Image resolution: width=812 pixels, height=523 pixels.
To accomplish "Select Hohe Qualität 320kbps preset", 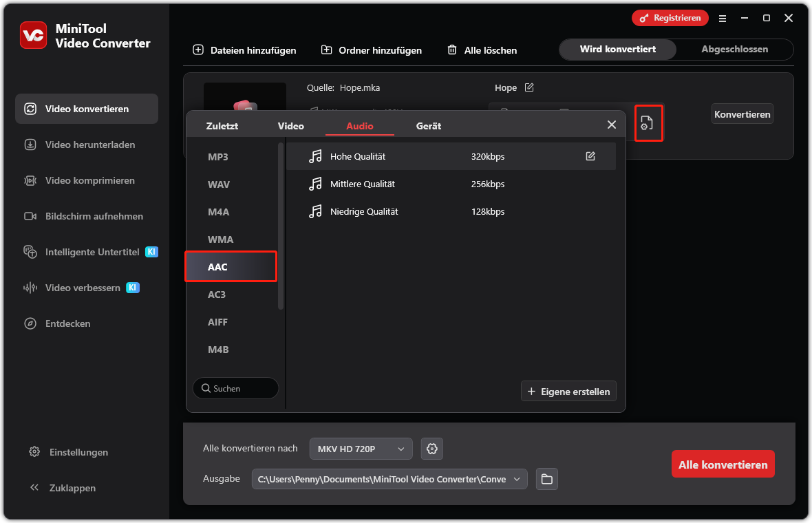I will click(x=451, y=156).
